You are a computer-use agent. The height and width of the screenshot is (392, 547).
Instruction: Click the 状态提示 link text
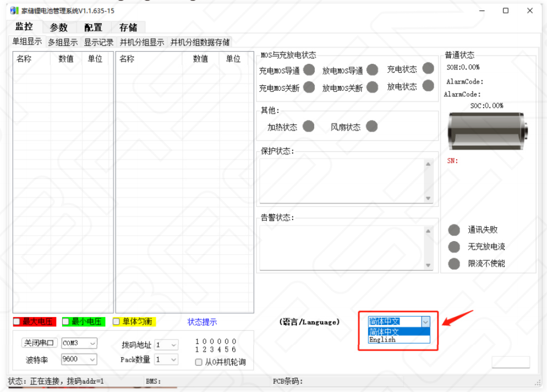tap(202, 322)
